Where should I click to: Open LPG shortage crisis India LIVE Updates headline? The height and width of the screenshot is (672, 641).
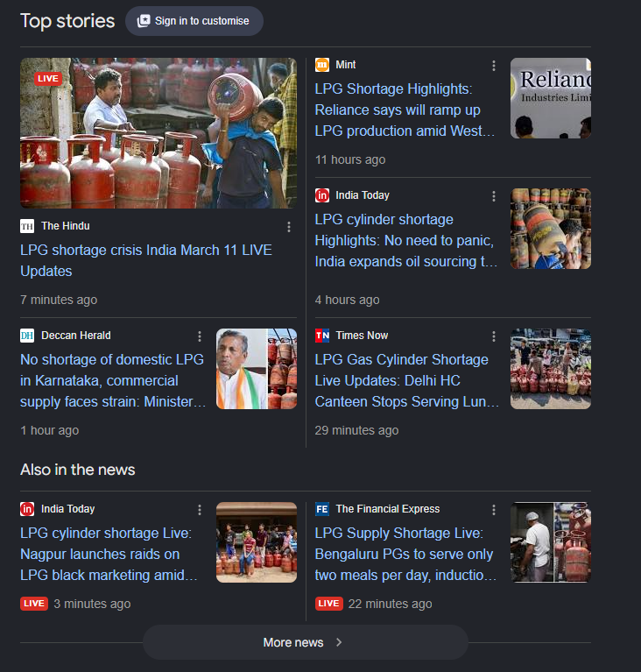click(x=146, y=260)
